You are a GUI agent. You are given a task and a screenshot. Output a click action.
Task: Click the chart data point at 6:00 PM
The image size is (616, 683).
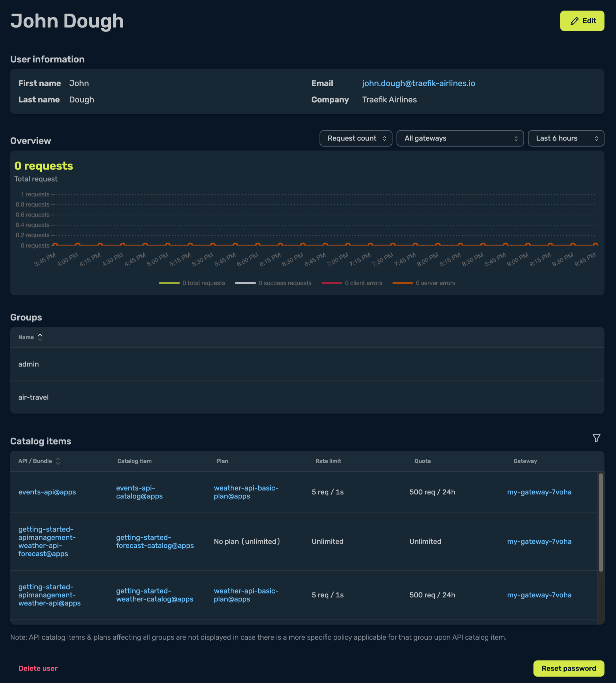point(258,245)
